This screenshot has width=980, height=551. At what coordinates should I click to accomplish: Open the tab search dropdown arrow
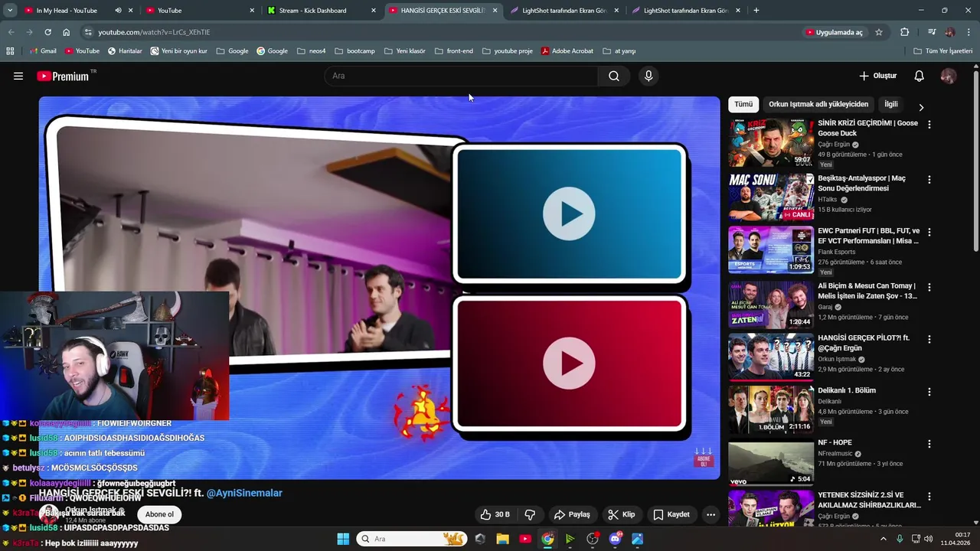10,11
